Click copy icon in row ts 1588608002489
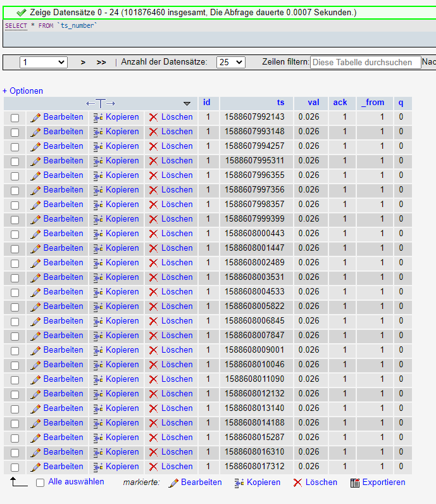436x504 pixels. pos(98,263)
